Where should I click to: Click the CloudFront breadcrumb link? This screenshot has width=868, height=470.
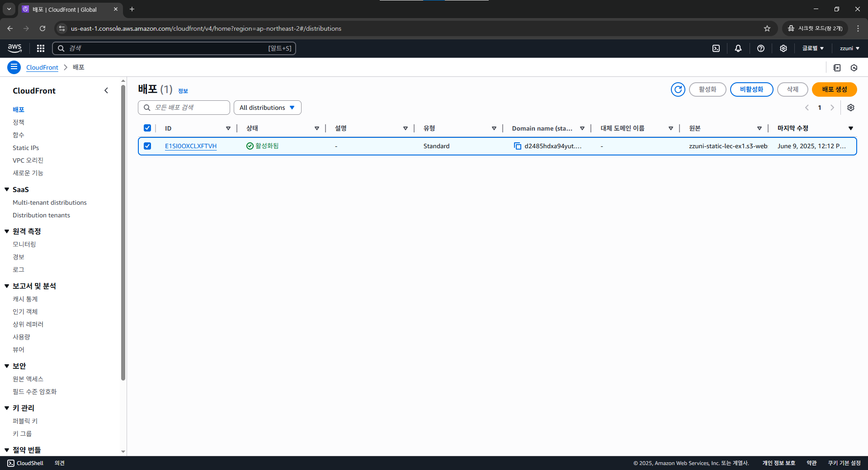click(42, 67)
